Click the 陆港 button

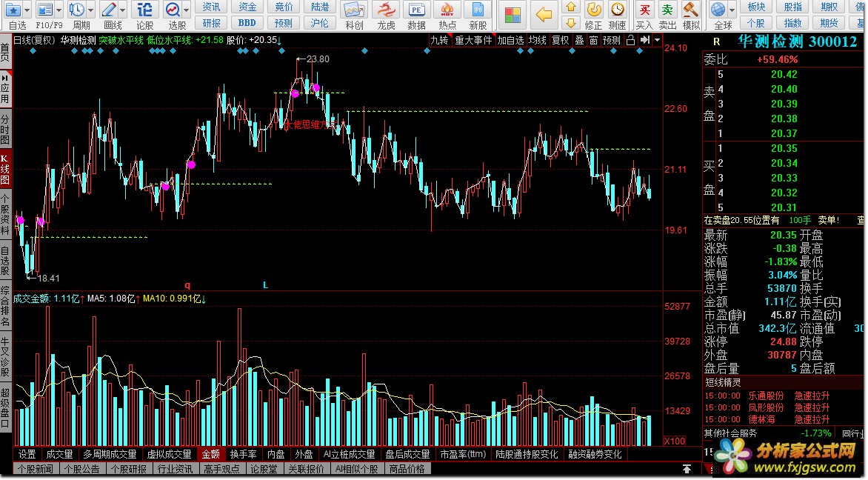pos(319,7)
